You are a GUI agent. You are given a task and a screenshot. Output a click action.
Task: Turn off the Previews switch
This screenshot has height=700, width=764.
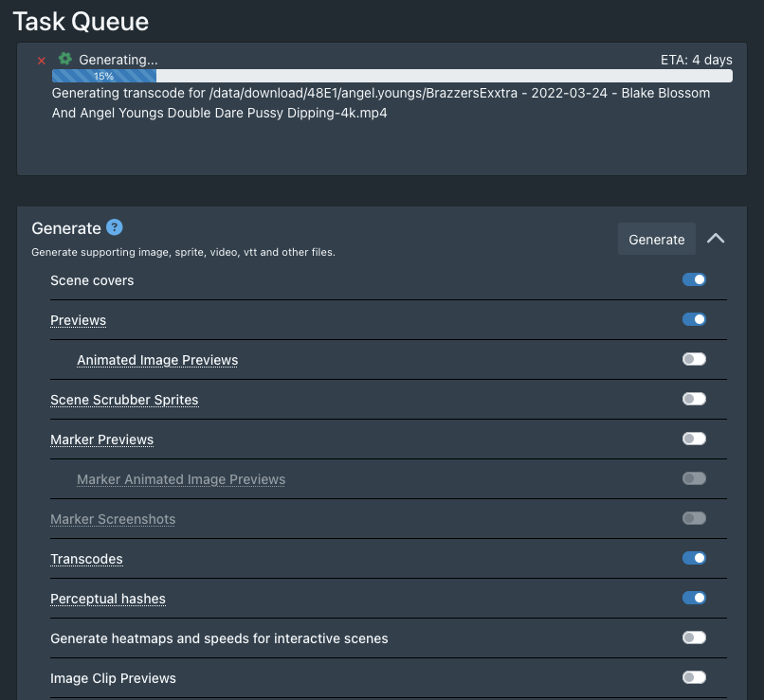pos(694,319)
